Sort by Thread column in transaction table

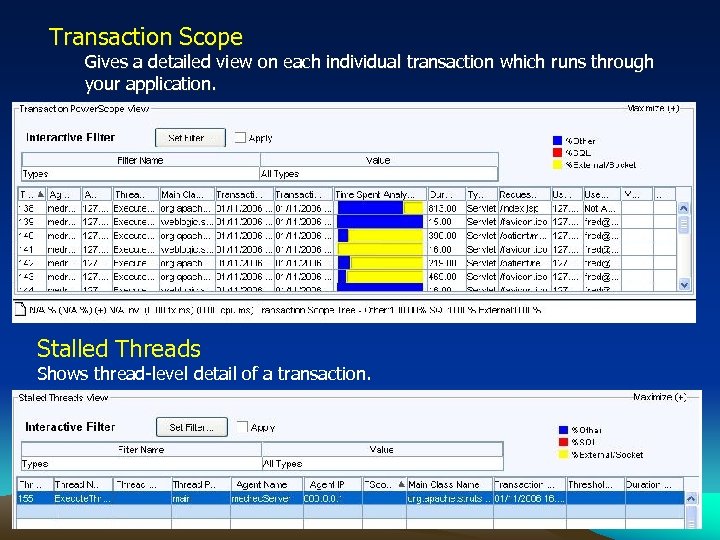135,194
